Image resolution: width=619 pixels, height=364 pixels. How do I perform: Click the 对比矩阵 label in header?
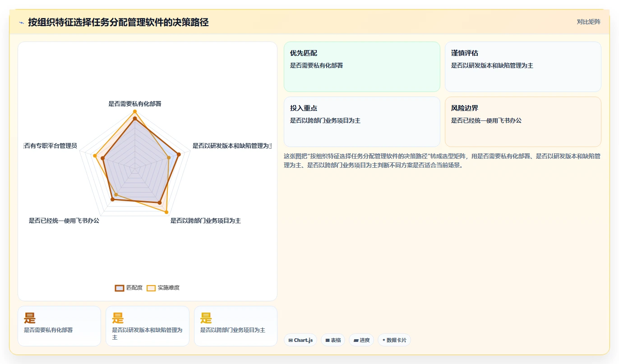(x=588, y=22)
